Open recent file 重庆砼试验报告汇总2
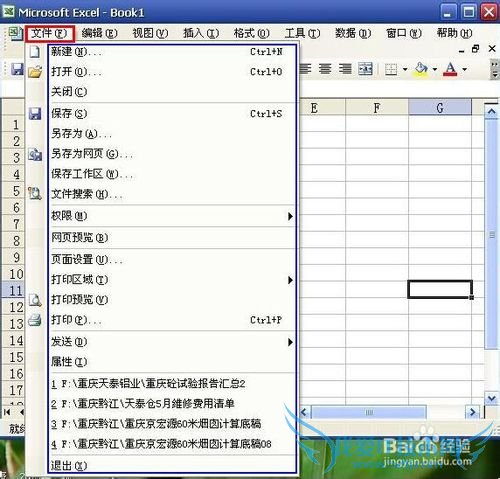The width and height of the screenshot is (500, 479). pyautogui.click(x=172, y=384)
